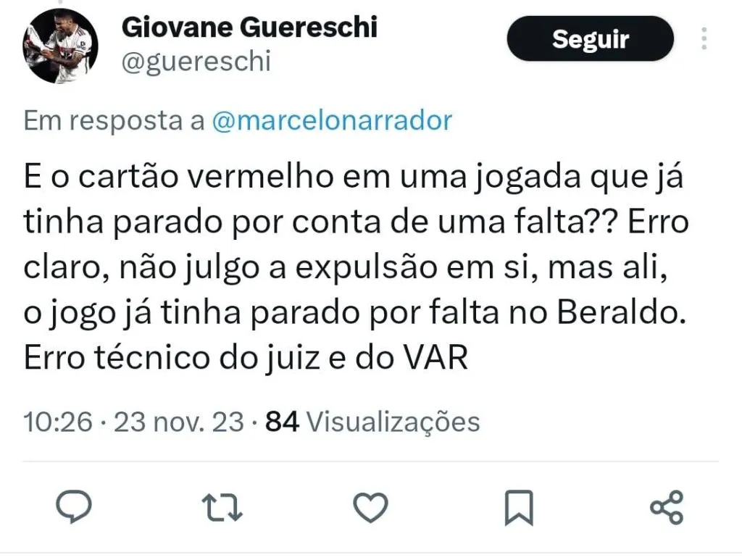This screenshot has height=560, width=742.
Task: Open the @marcelonarrador mention link
Action: [332, 120]
